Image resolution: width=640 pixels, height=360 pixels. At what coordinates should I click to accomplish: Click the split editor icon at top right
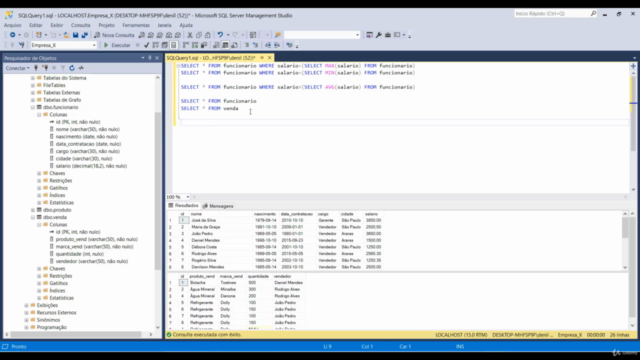(x=633, y=66)
